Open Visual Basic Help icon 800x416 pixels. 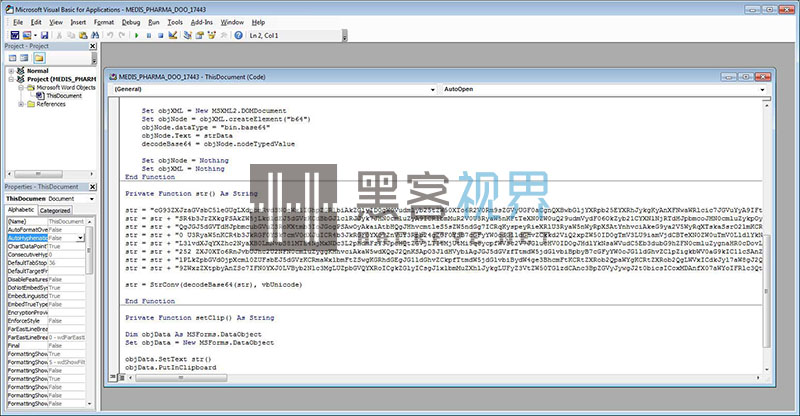coord(238,35)
